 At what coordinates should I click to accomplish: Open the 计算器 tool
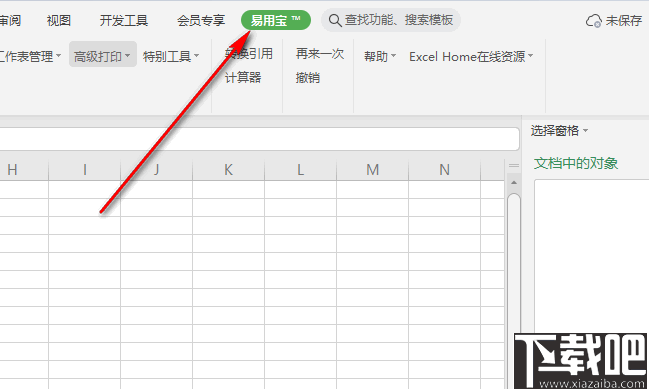(x=243, y=77)
